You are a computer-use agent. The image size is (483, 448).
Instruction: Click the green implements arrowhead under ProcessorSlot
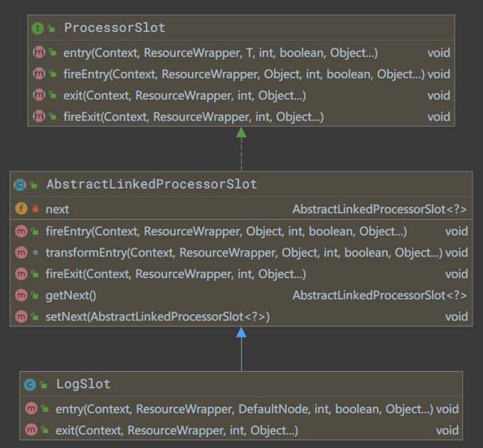tap(241, 132)
